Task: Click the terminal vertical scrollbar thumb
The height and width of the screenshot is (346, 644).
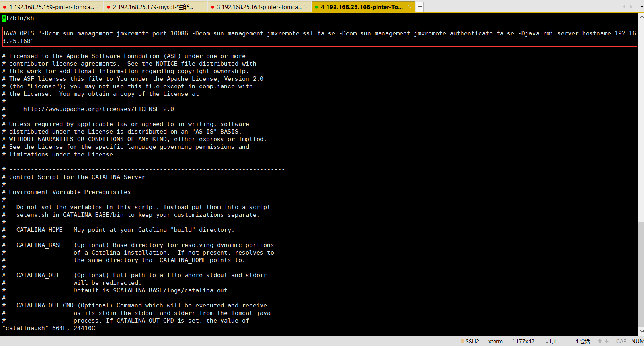Action: (641, 274)
